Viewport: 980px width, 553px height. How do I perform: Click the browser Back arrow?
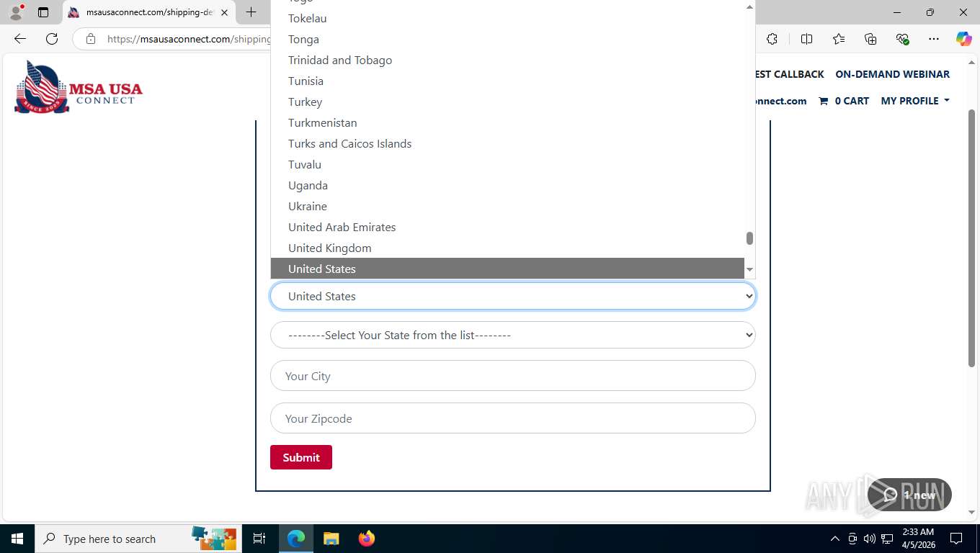(20, 39)
